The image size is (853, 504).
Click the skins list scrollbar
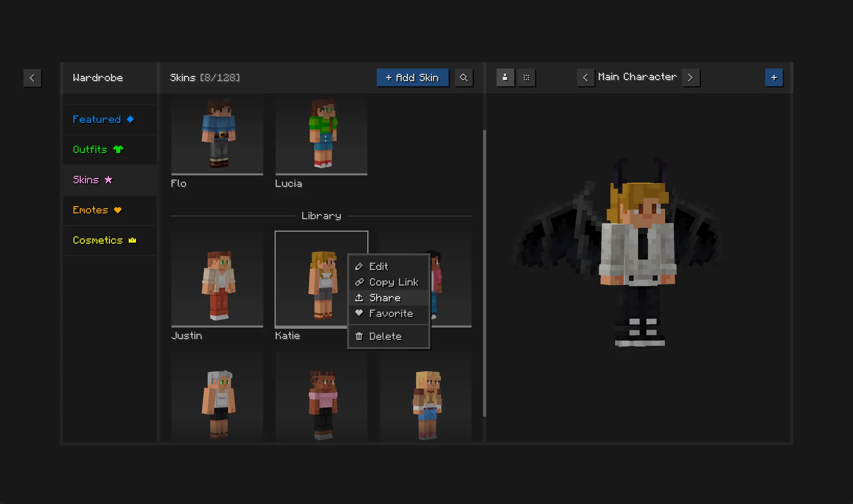(484, 273)
